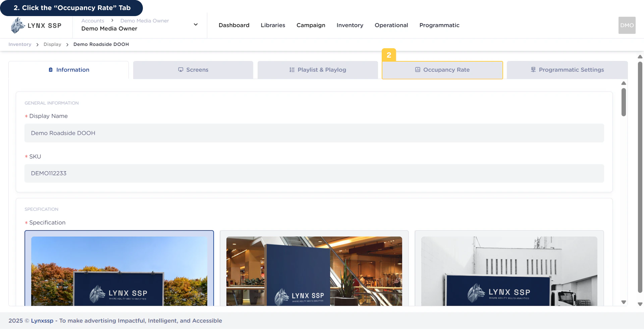
Task: Click the Lynx SSP wolf logo icon
Action: tap(18, 25)
